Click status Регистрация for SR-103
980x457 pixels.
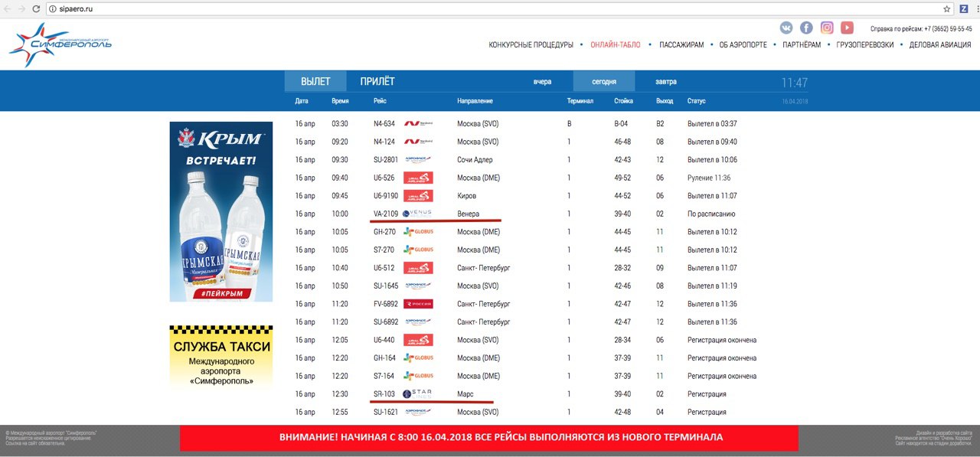pos(707,393)
